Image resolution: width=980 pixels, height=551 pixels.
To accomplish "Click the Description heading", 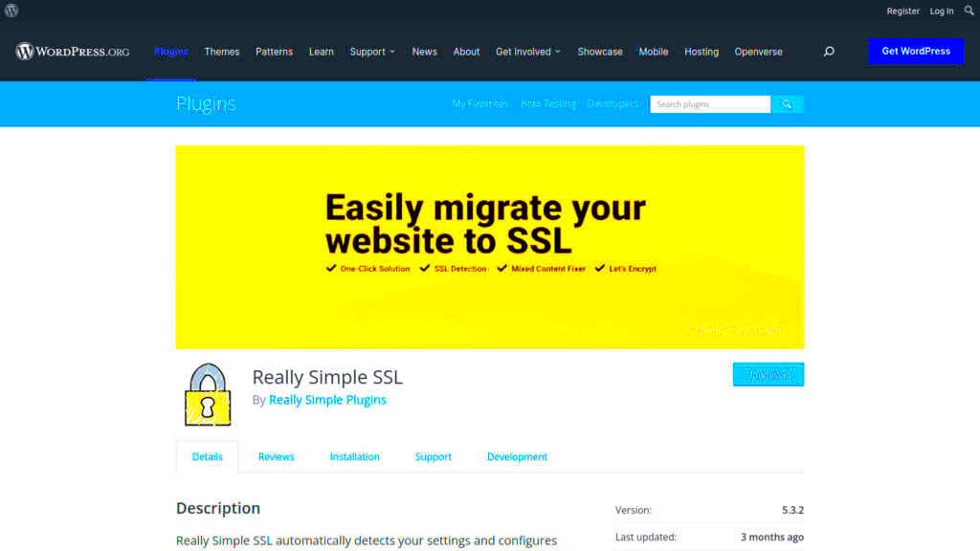I will pyautogui.click(x=218, y=509).
